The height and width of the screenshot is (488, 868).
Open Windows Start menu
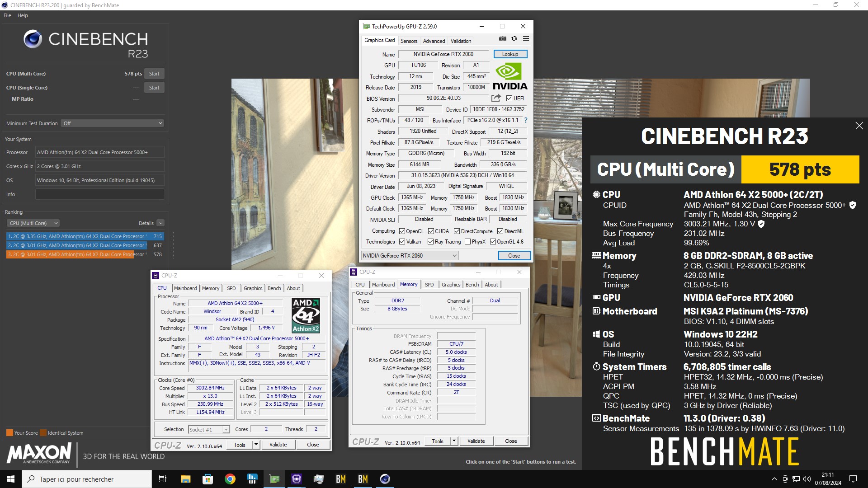click(11, 479)
